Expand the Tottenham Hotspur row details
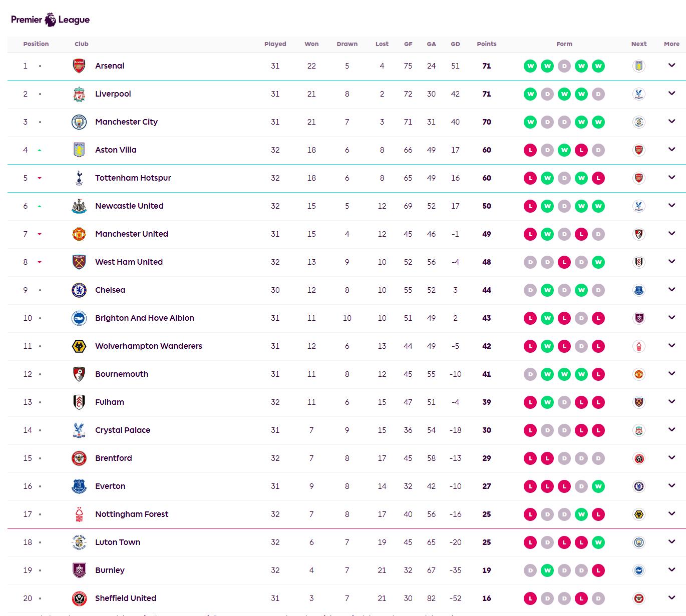The height and width of the screenshot is (616, 686). click(x=672, y=178)
